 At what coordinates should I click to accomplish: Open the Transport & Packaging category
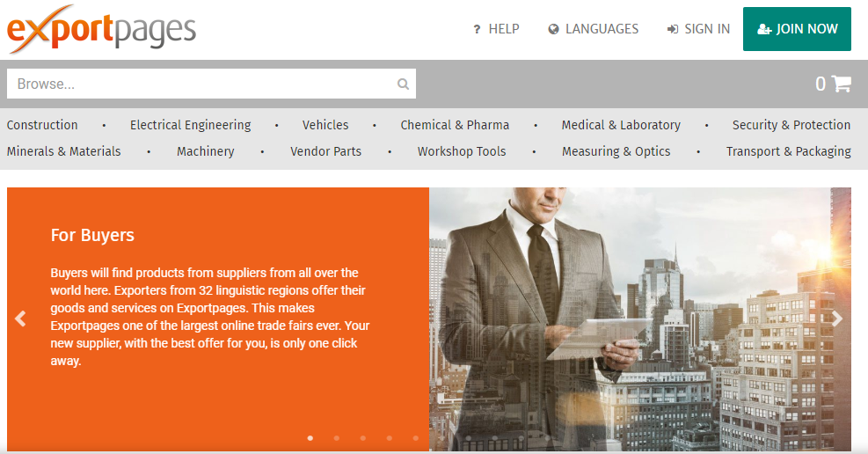tap(789, 151)
